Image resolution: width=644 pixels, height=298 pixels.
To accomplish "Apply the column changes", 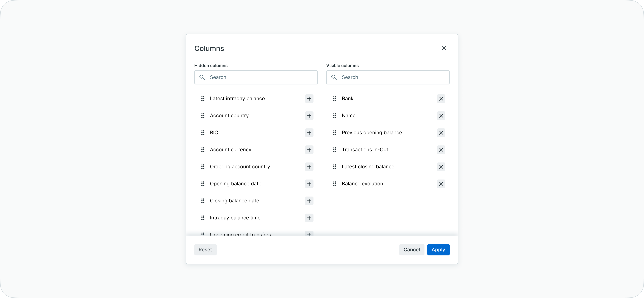I will point(438,250).
